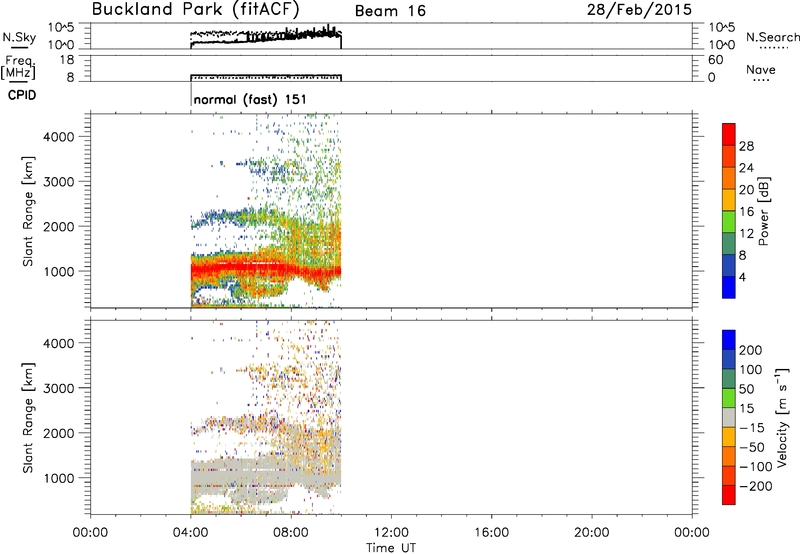Select the yellow −15 to −50 Velocity swatch
This screenshot has height=554, width=800.
pos(729,437)
